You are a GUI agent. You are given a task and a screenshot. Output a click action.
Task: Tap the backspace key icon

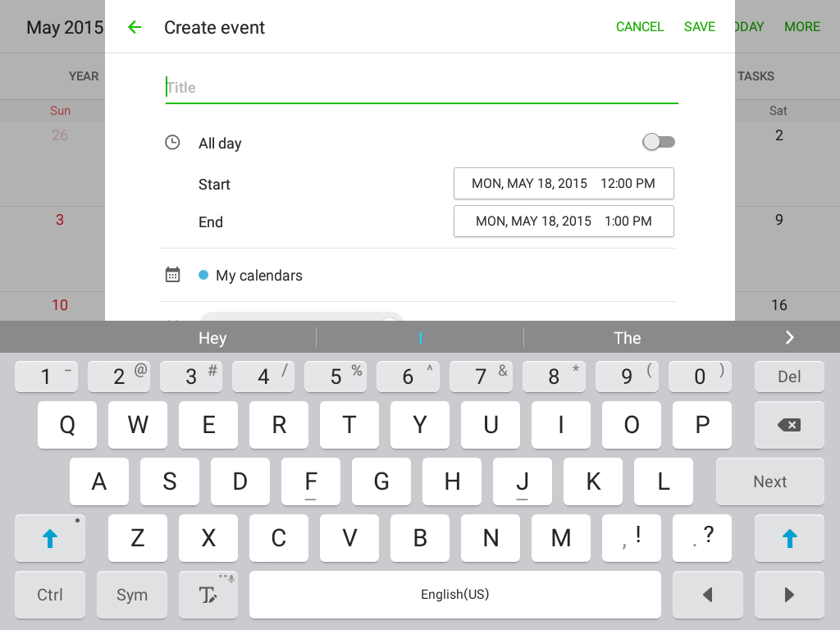[x=788, y=425]
